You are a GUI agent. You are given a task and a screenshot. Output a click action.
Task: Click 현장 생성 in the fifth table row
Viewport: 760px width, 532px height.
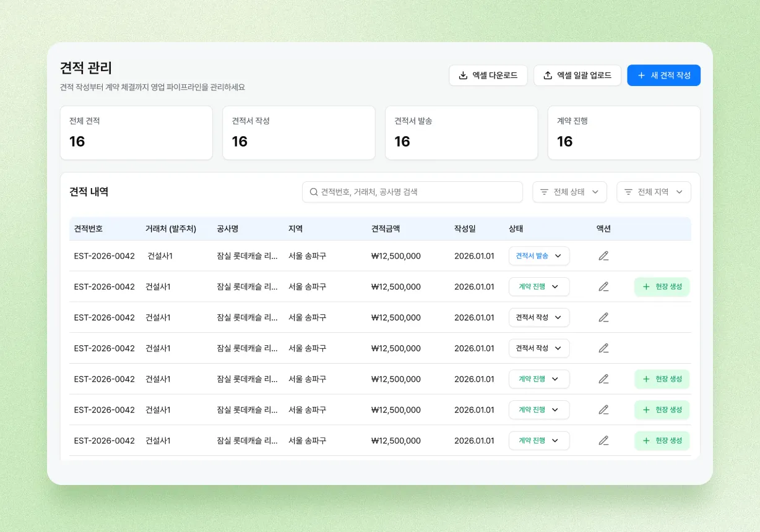(662, 379)
